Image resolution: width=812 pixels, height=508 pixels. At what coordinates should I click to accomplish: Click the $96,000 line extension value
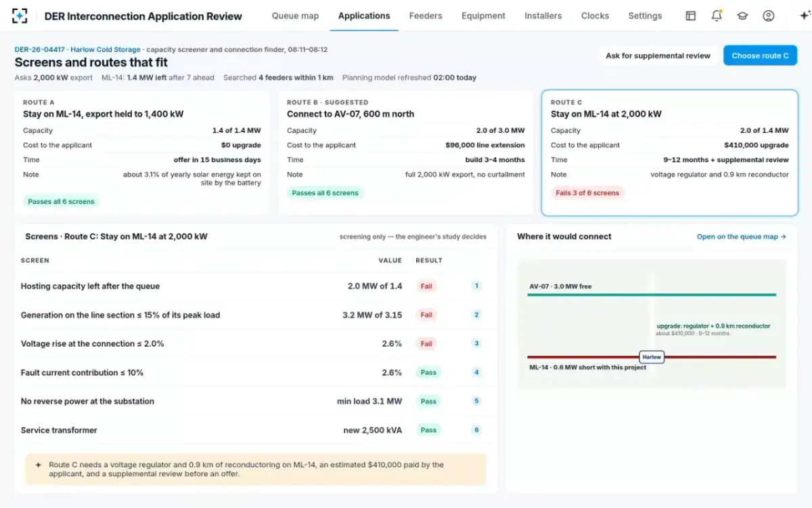485,145
